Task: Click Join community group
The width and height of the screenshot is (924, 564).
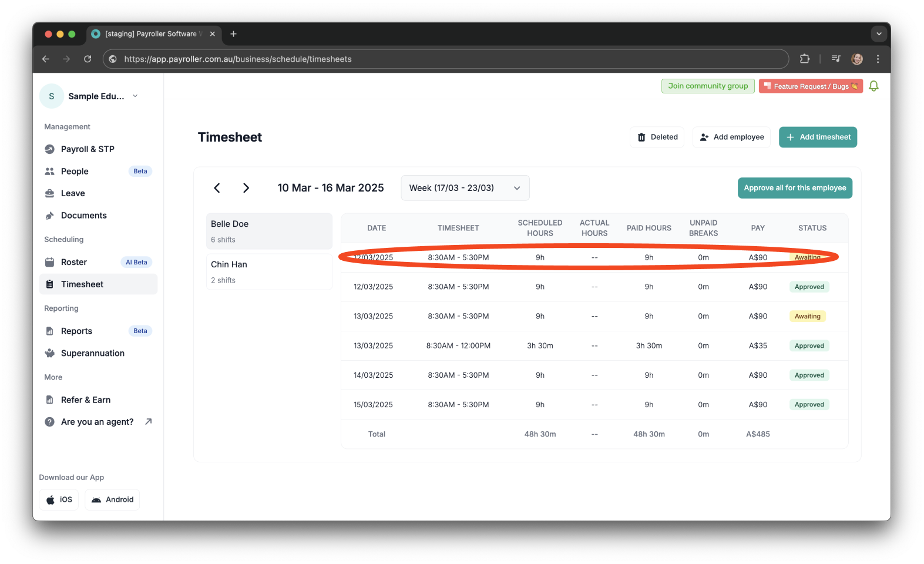Action: pos(708,86)
